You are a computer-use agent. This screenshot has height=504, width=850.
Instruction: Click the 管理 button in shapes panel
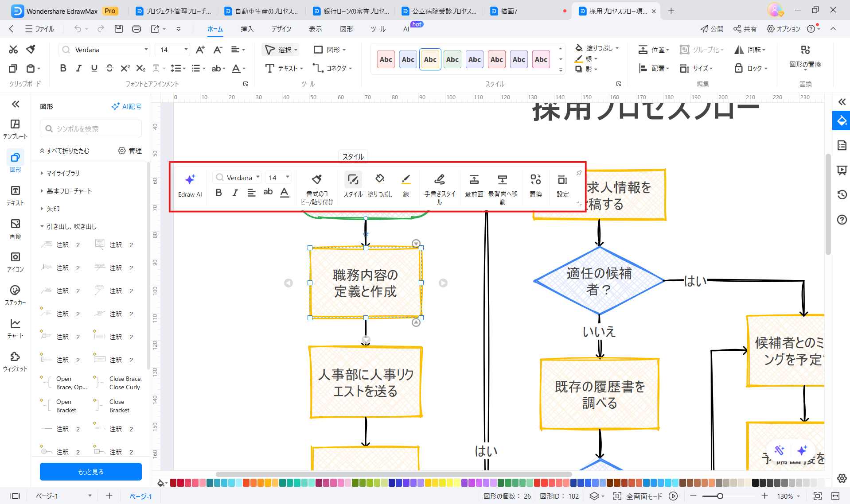tap(130, 151)
